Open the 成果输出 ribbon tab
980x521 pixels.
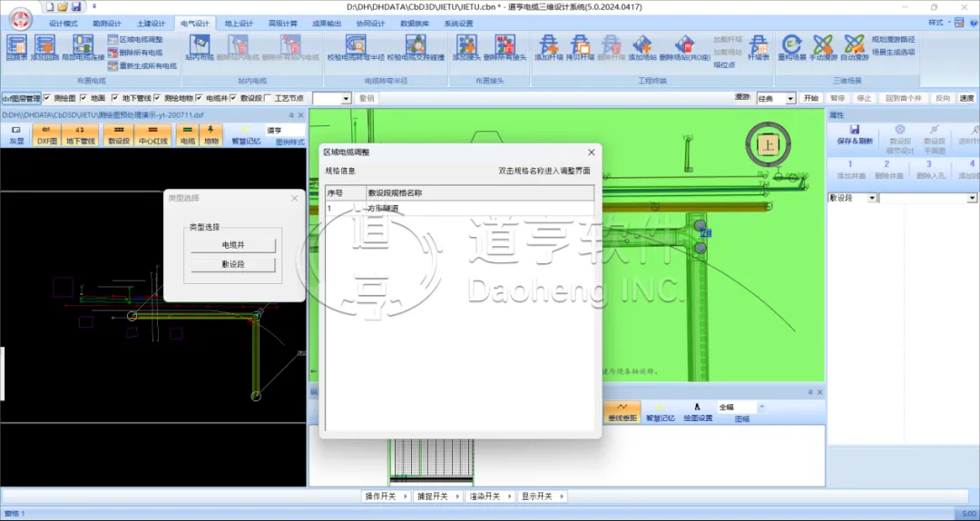[326, 24]
